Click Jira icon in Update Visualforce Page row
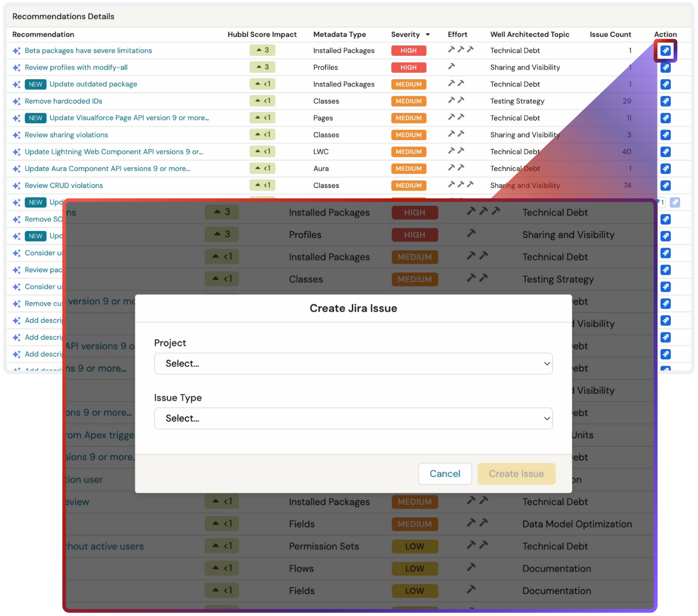This screenshot has width=698, height=616. pyautogui.click(x=665, y=118)
